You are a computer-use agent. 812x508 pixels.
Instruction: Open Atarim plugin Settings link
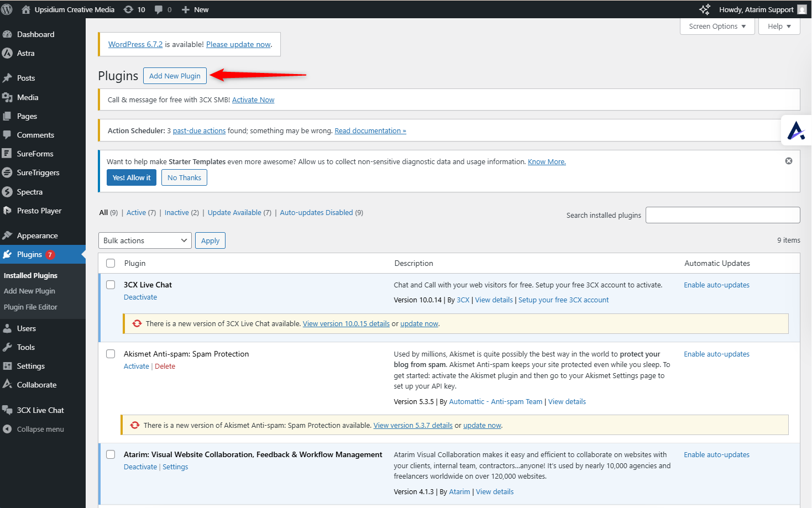point(175,467)
